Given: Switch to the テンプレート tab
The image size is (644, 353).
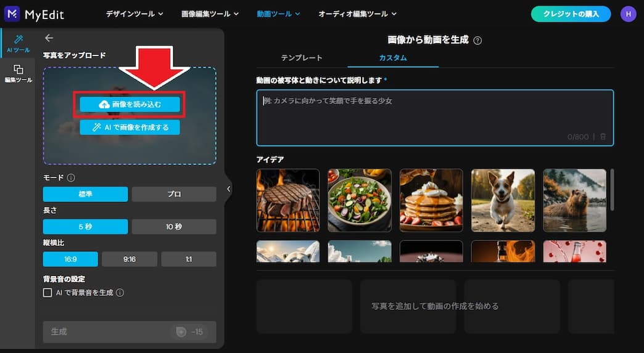Looking at the screenshot, I should [x=302, y=58].
